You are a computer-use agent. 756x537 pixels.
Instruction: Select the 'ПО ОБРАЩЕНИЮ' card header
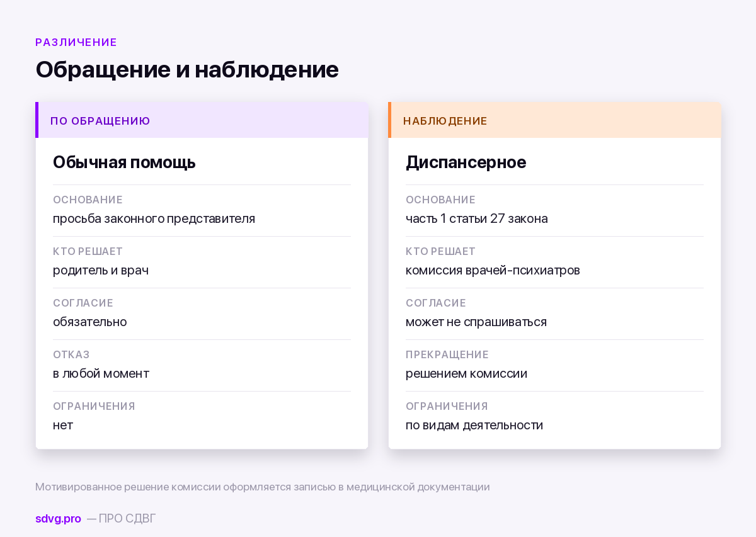click(202, 120)
